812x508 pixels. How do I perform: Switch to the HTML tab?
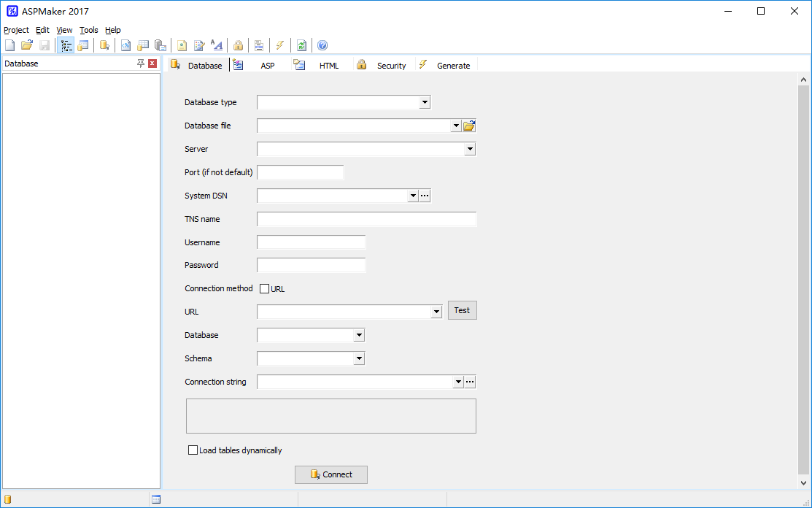pos(329,65)
